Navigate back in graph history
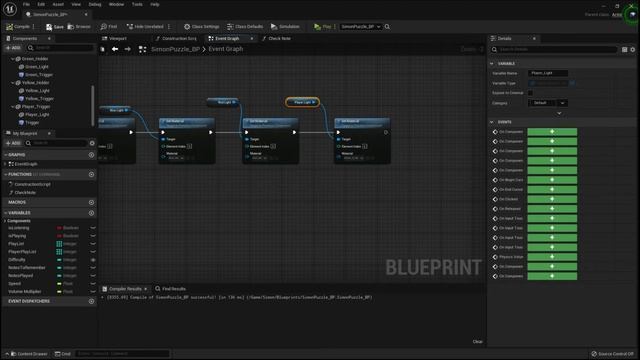 pos(115,49)
